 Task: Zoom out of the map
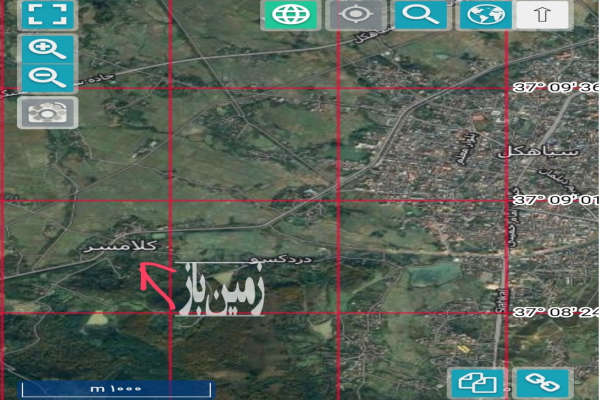pyautogui.click(x=48, y=78)
